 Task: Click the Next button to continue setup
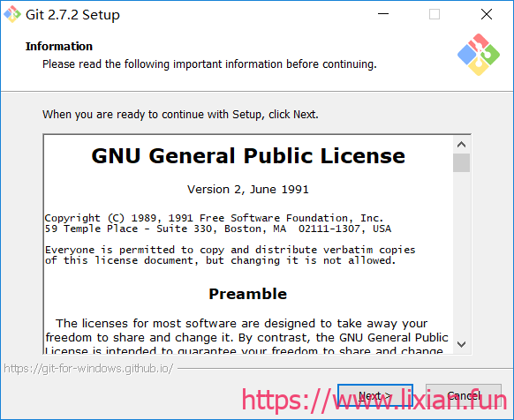pyautogui.click(x=375, y=395)
